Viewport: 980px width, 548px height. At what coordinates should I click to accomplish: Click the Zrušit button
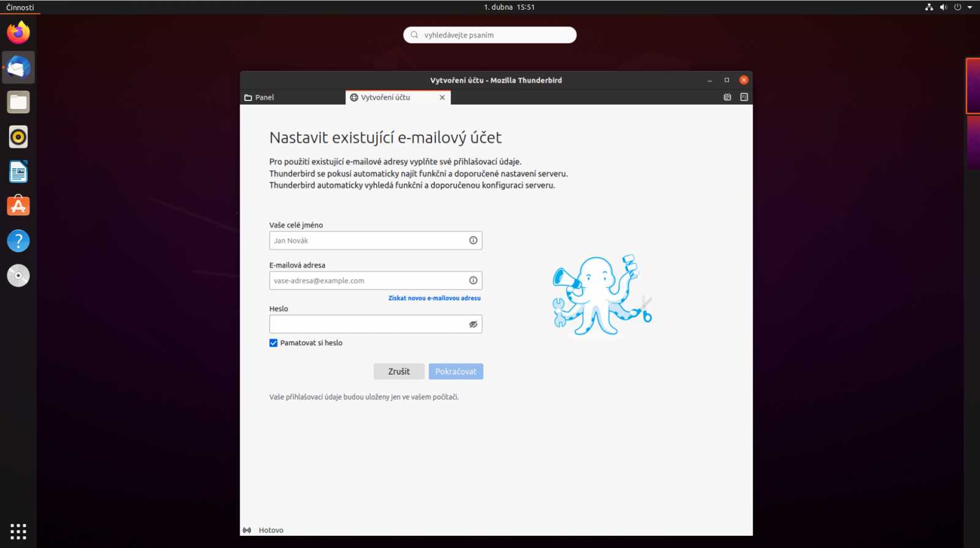click(399, 372)
